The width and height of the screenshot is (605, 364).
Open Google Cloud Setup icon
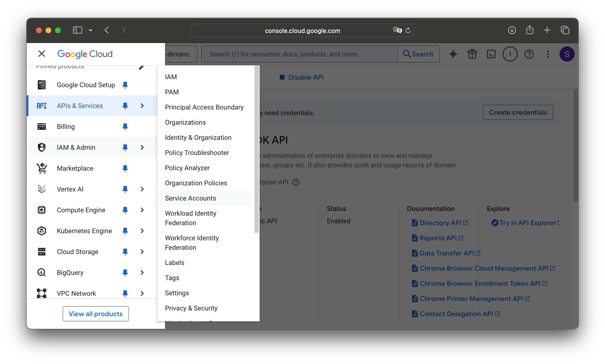(41, 85)
